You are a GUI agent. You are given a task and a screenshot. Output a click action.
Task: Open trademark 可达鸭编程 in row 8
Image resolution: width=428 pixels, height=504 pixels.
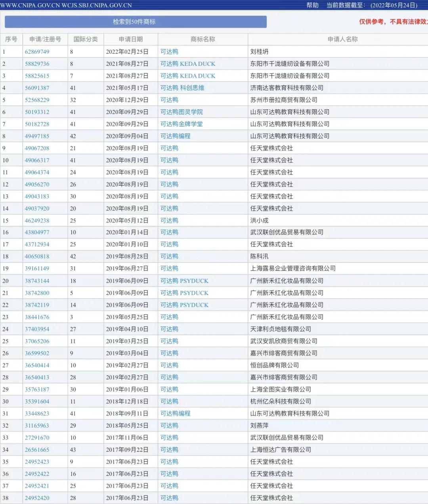[176, 136]
